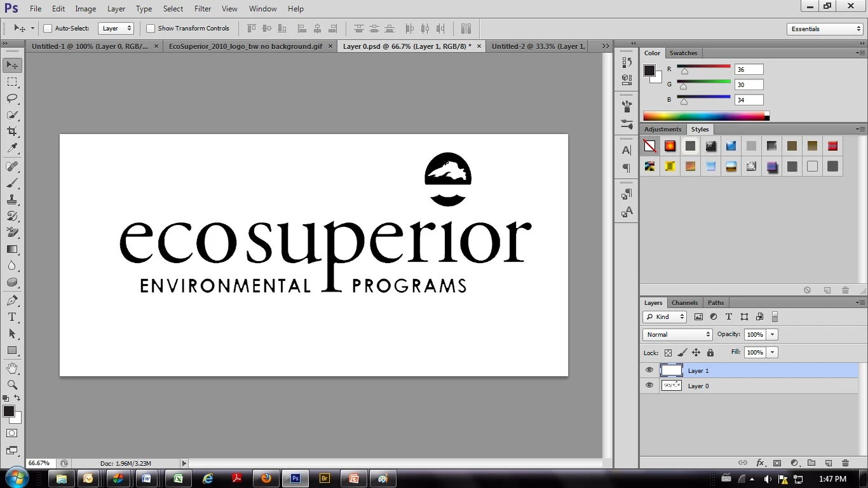Screen dimensions: 868x488
Task: Toggle lock all for layer
Action: 710,353
